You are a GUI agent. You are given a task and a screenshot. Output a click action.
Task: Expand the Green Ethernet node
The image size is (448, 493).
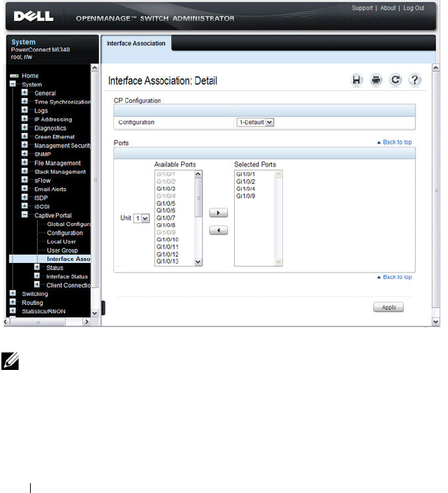point(24,136)
